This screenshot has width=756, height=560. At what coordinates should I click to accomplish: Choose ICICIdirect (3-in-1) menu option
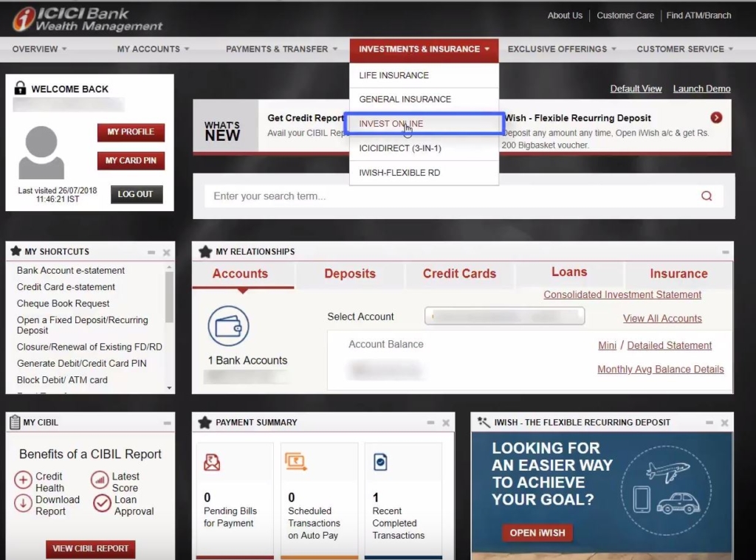(424, 148)
